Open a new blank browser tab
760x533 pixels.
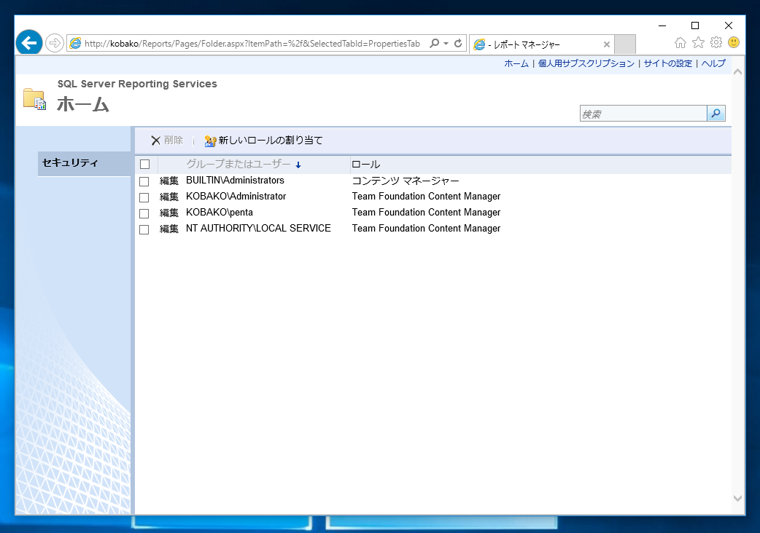pyautogui.click(x=625, y=45)
